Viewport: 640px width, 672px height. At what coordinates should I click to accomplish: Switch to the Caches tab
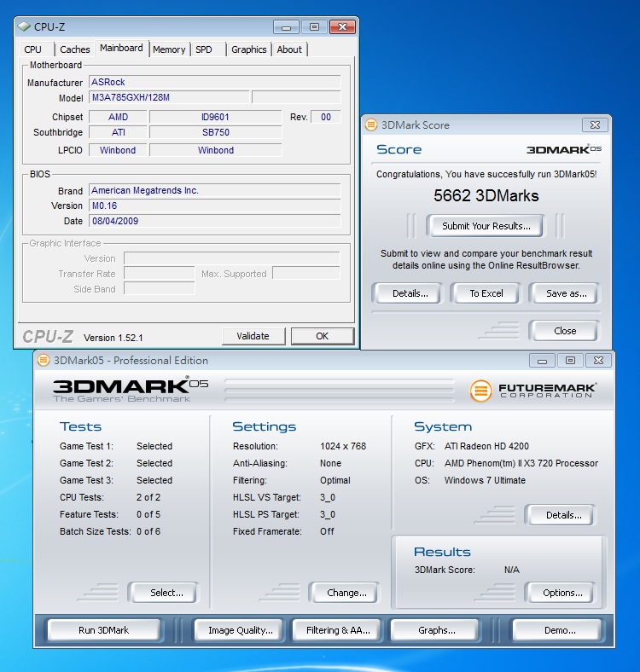pos(74,49)
